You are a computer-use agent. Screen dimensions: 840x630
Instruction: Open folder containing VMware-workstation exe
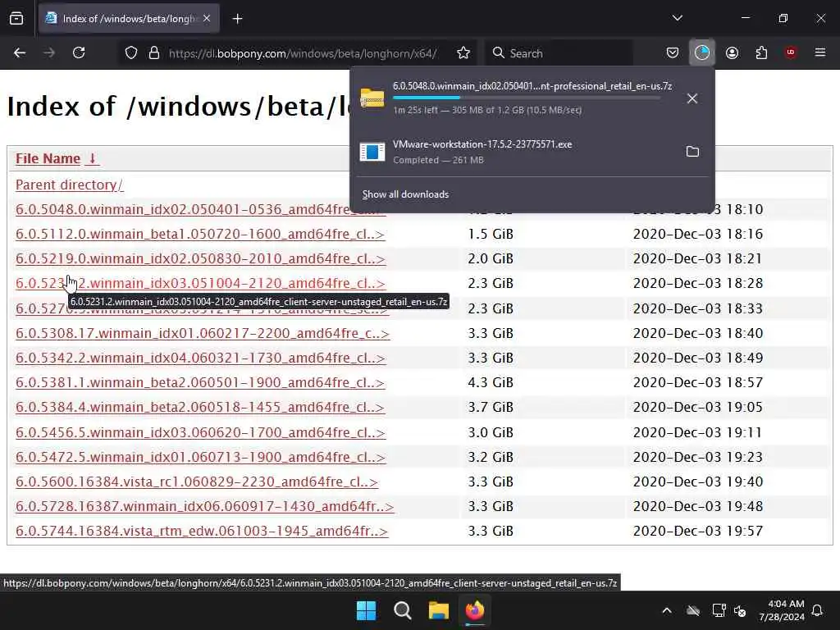click(692, 152)
